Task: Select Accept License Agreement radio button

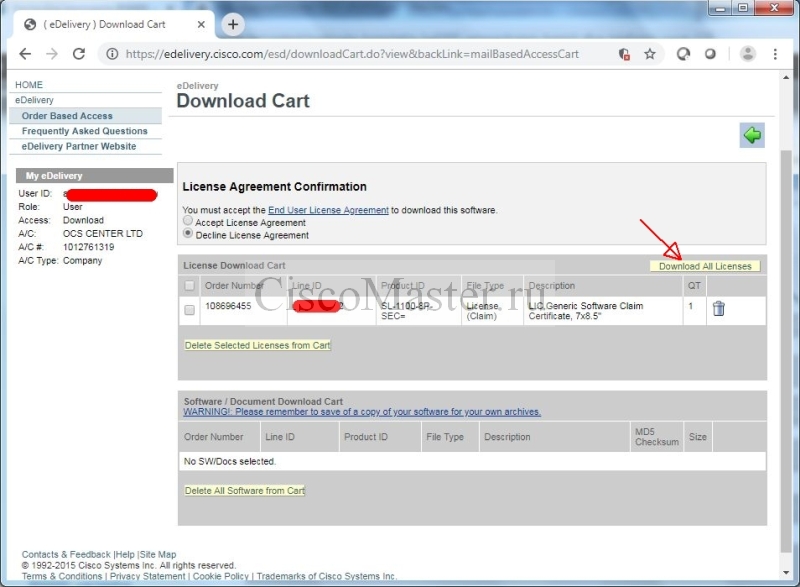Action: 188,220
